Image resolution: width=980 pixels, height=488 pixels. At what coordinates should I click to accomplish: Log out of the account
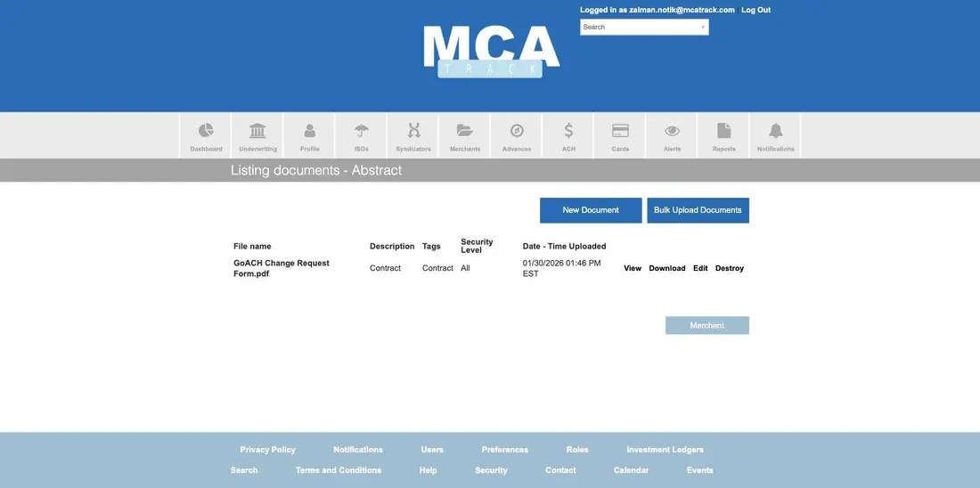click(x=755, y=10)
